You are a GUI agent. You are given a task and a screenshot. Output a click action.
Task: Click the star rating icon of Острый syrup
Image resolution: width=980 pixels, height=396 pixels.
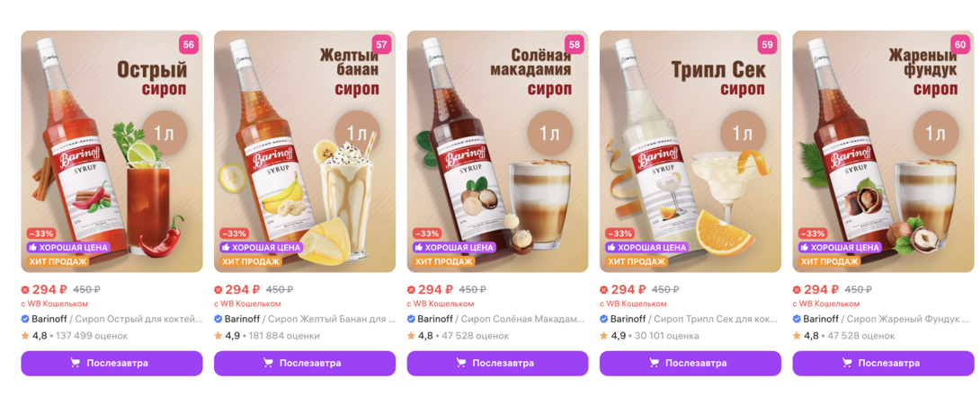[25, 336]
